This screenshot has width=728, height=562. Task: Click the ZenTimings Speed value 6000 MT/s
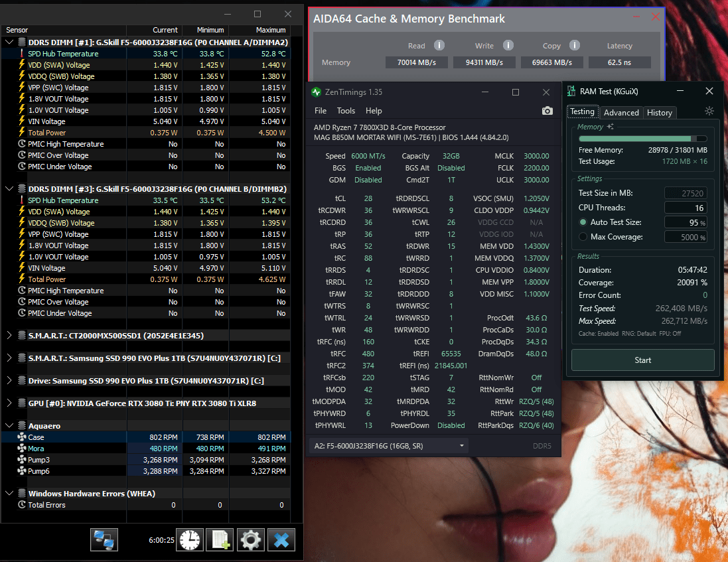[x=368, y=156]
